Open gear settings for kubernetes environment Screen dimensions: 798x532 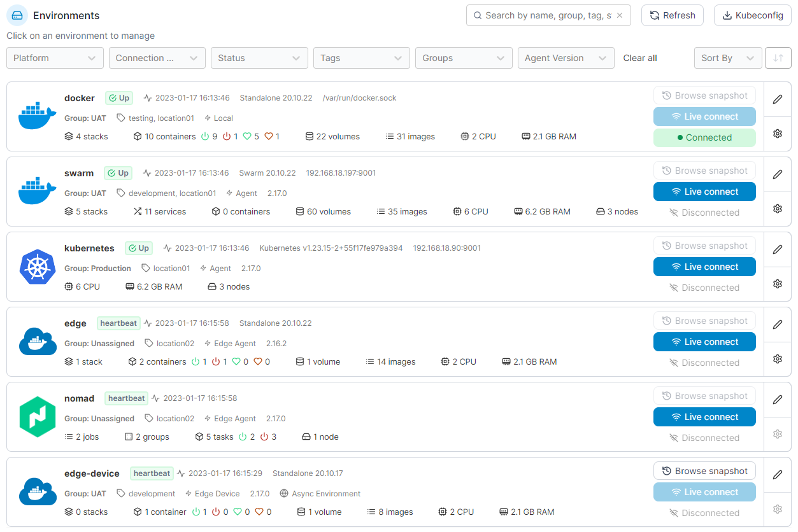point(777,284)
